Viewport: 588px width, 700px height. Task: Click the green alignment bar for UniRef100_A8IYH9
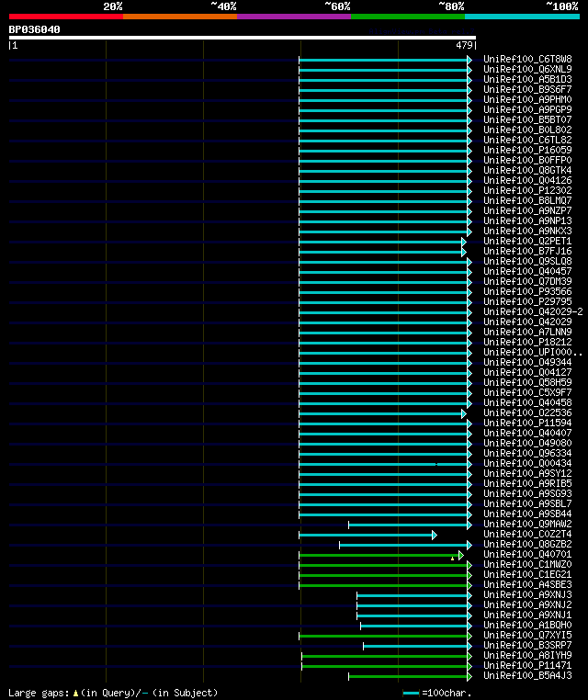pos(387,656)
